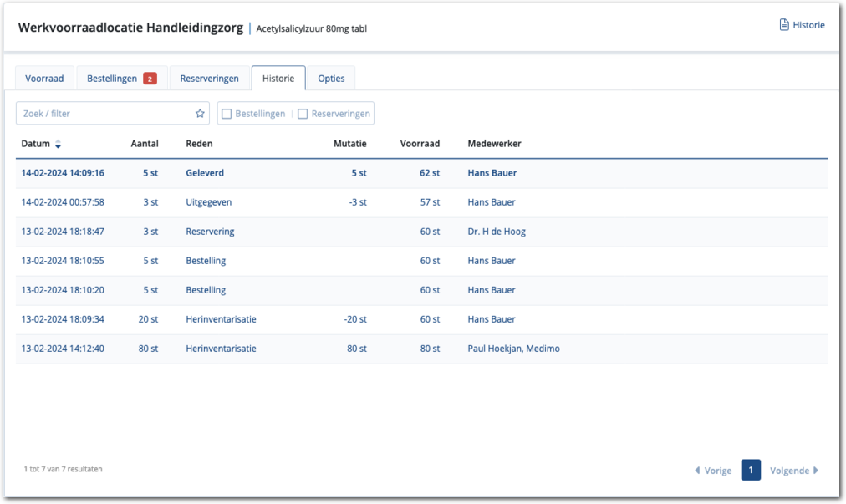The height and width of the screenshot is (504, 846).
Task: Sort by the Medewerker column header
Action: (x=494, y=144)
